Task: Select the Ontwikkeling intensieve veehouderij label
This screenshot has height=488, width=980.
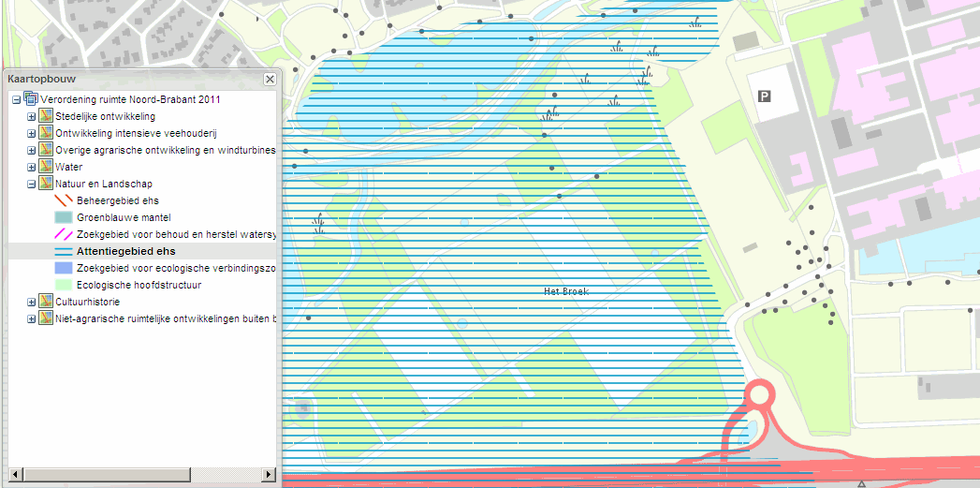Action: (x=136, y=133)
